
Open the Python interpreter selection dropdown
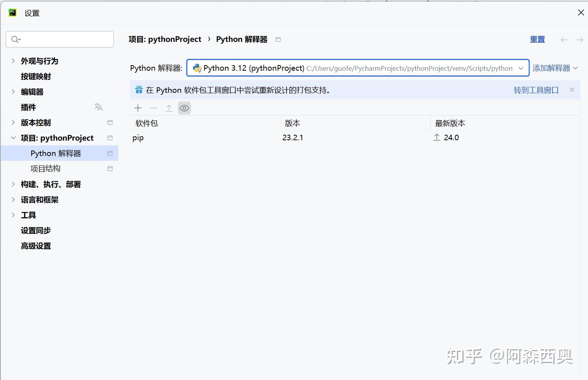click(x=521, y=68)
